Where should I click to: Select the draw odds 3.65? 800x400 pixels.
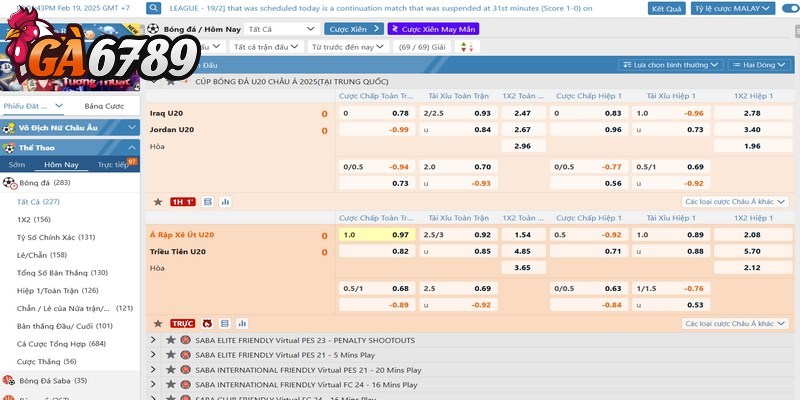click(x=523, y=267)
